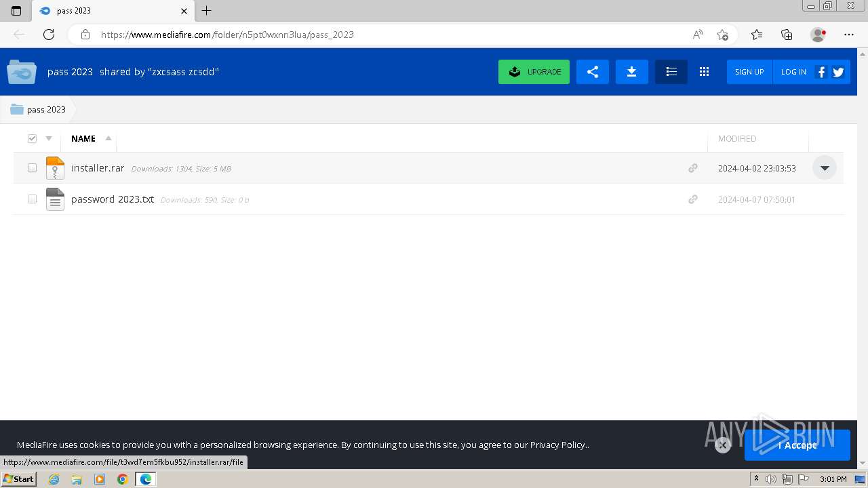Sort by MODIFIED column header
868x488 pixels.
(x=737, y=138)
